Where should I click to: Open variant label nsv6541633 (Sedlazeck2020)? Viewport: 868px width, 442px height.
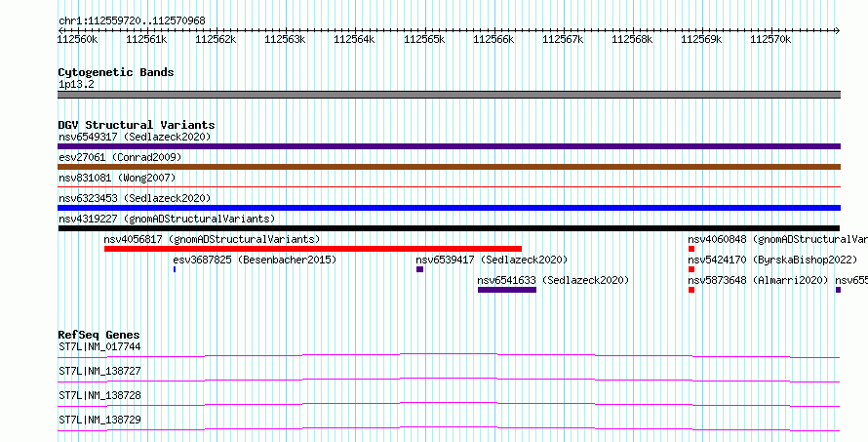click(x=553, y=280)
